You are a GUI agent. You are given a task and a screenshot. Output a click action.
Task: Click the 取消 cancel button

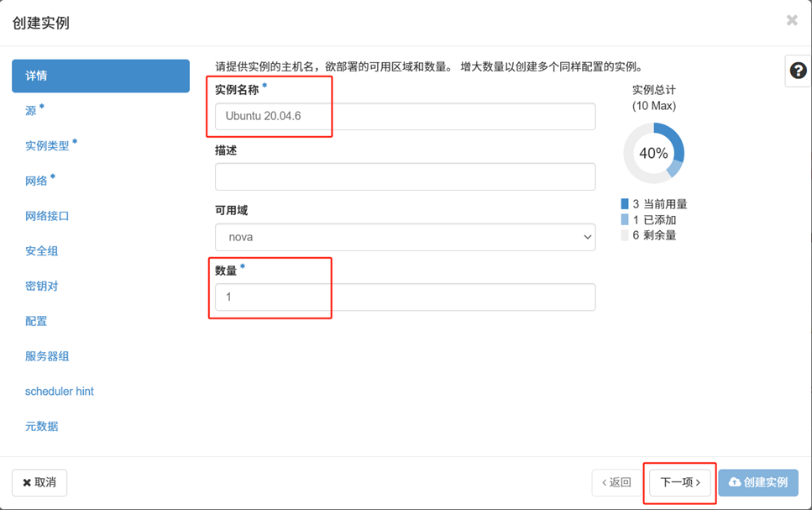coord(39,482)
